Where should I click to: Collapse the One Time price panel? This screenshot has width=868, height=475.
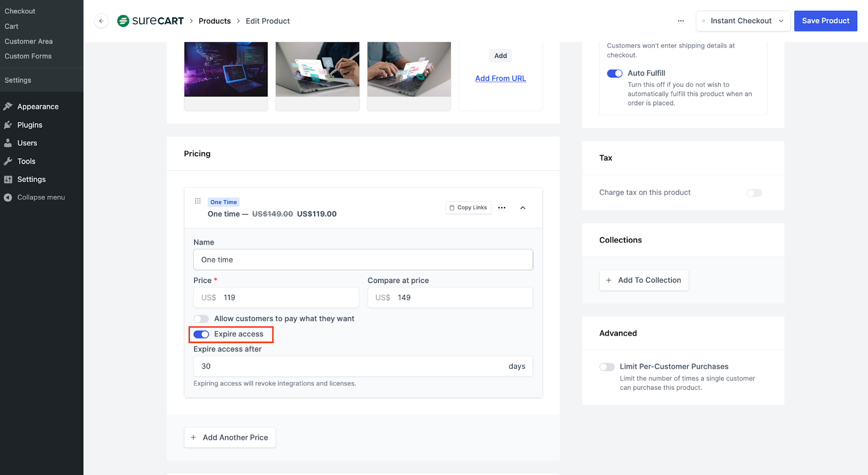tap(523, 208)
